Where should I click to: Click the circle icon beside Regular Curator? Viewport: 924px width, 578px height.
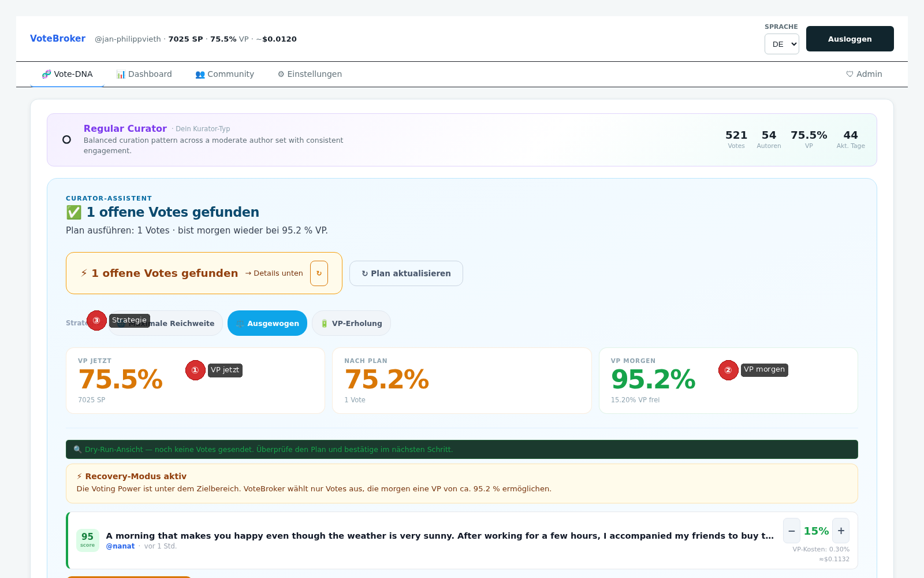[67, 140]
